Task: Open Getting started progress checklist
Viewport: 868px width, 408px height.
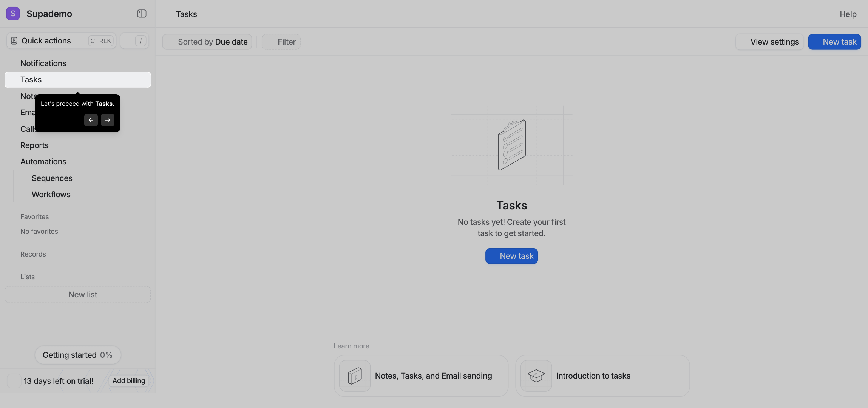Action: tap(77, 355)
